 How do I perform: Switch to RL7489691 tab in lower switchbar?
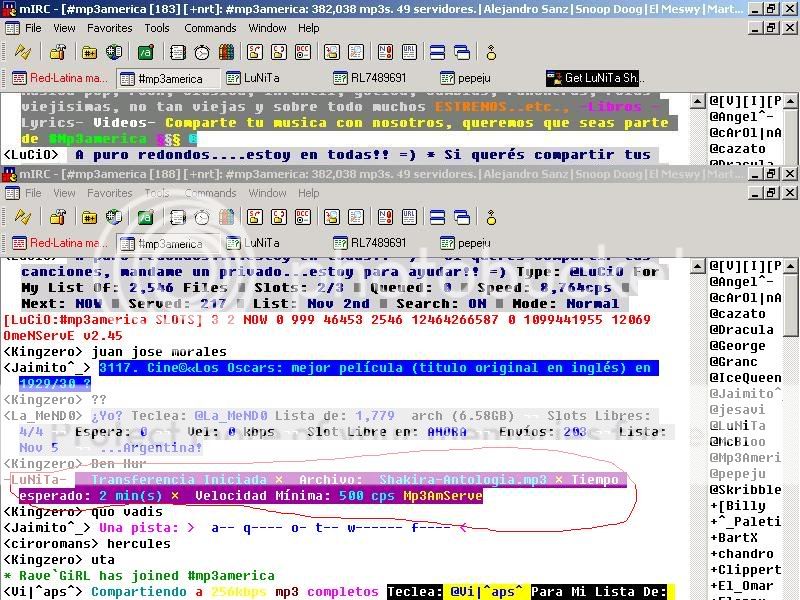coord(370,243)
